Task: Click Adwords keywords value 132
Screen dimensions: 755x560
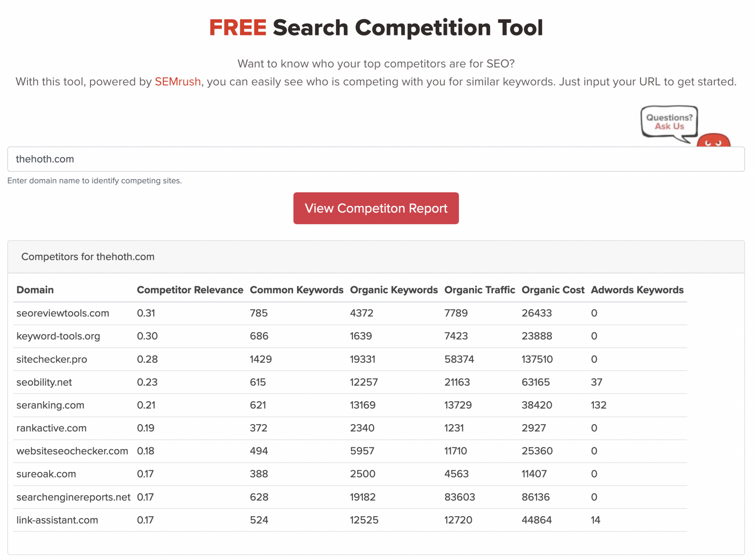Action: pyautogui.click(x=598, y=405)
